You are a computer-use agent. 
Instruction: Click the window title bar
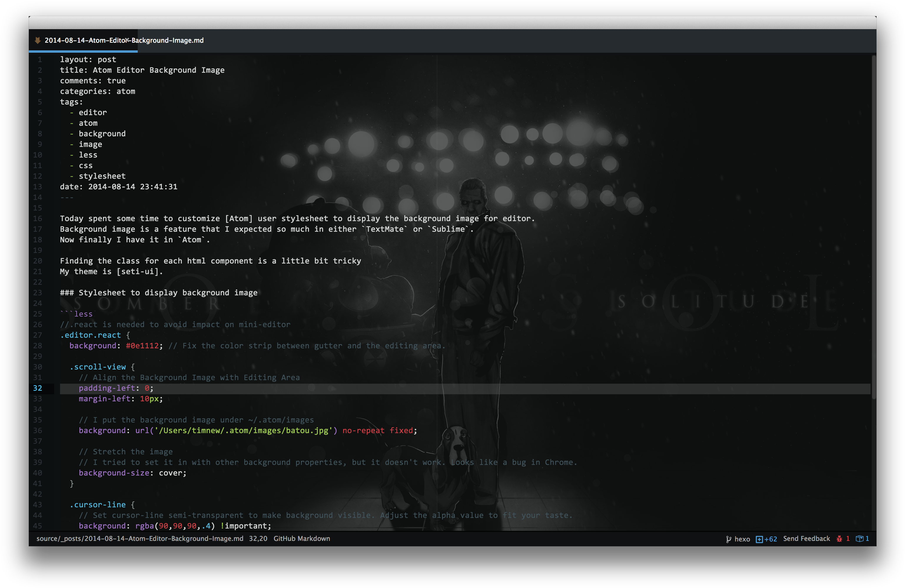(x=453, y=22)
